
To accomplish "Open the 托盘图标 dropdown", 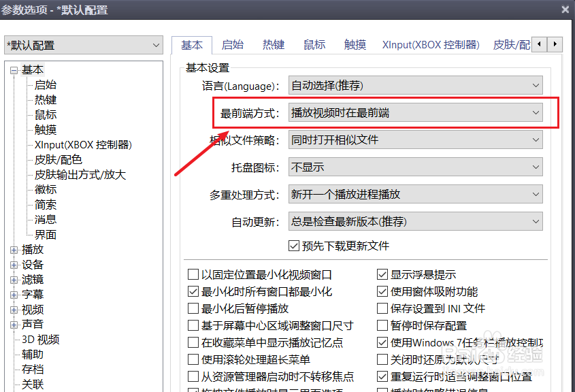I will tap(537, 167).
